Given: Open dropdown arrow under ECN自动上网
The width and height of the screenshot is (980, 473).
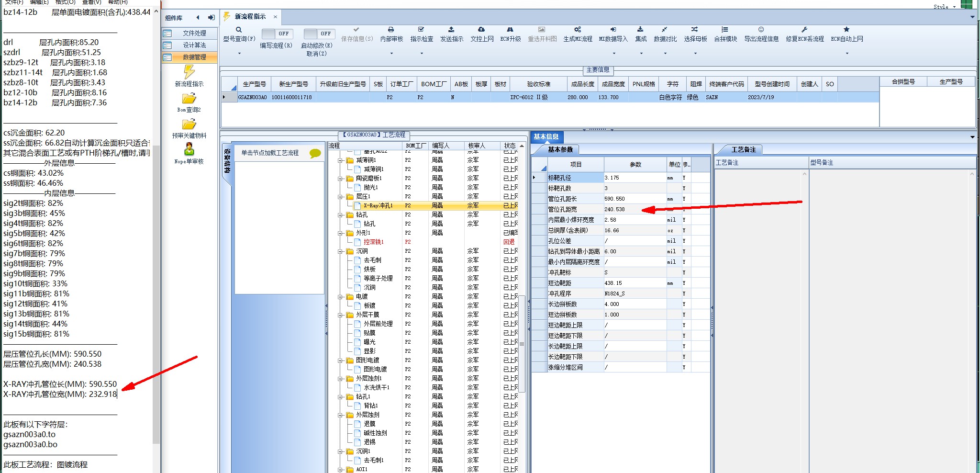Looking at the screenshot, I should [847, 53].
